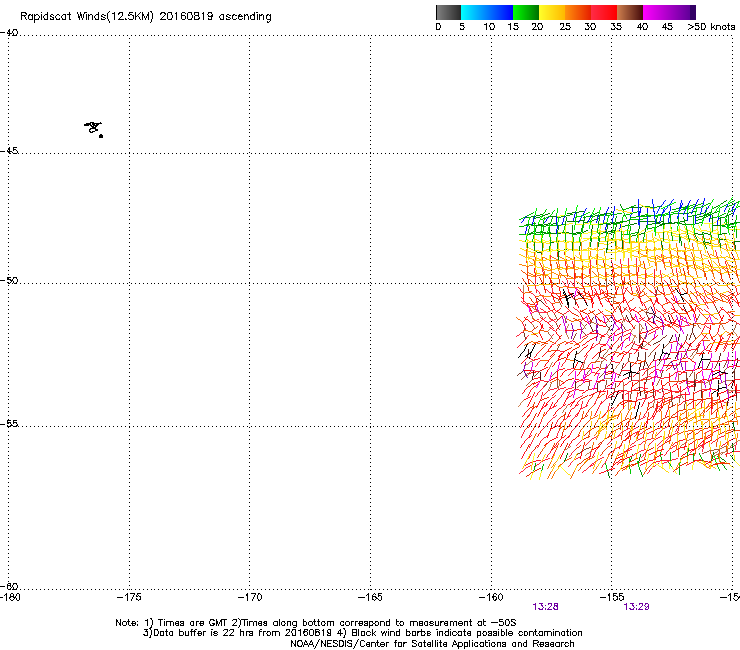Screen dimensions: 740x650
Task: Click the 'Times are GMT' note line
Action: point(315,623)
